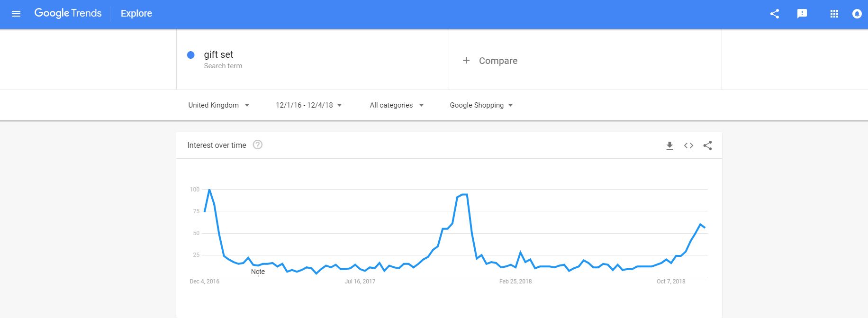The width and height of the screenshot is (868, 318).
Task: Open the send feedback icon
Action: coord(802,14)
